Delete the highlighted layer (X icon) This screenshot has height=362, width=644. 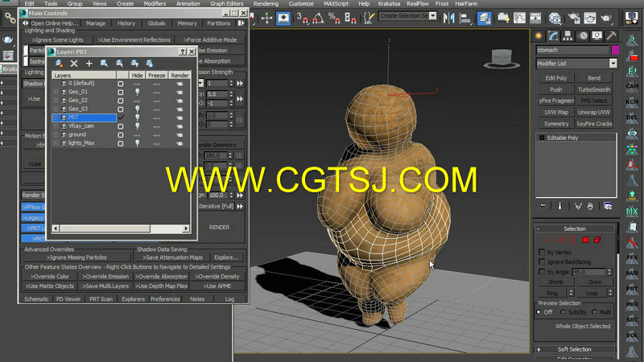click(x=74, y=64)
